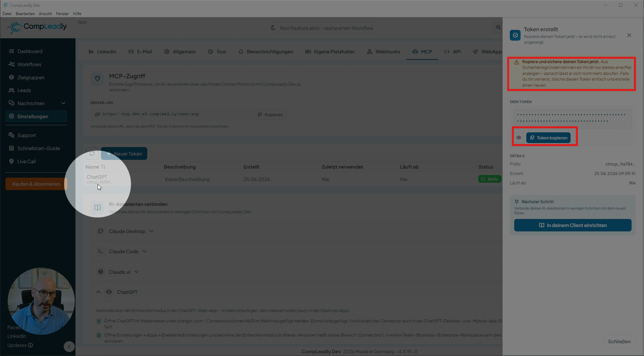The width and height of the screenshot is (644, 356).
Task: Click the Erstellt column header
Action: pyautogui.click(x=252, y=167)
